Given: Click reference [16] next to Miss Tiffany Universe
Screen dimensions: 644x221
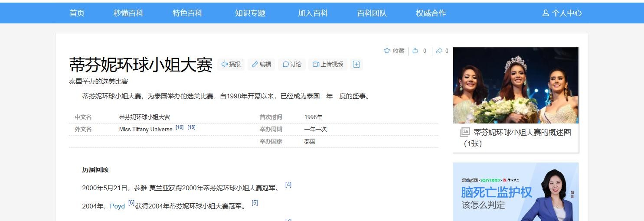Looking at the screenshot, I should (180, 127).
